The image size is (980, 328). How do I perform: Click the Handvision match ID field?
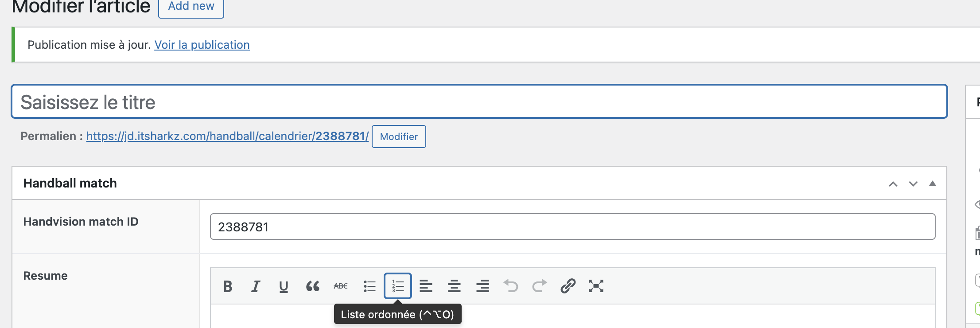572,227
